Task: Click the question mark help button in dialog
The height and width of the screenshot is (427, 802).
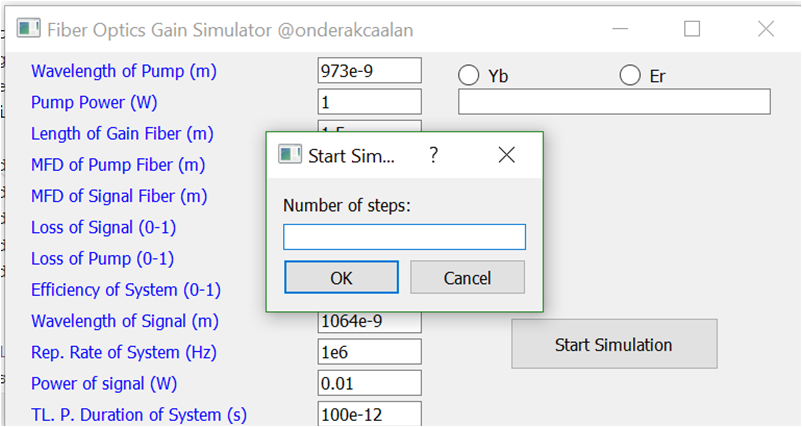Action: click(434, 154)
